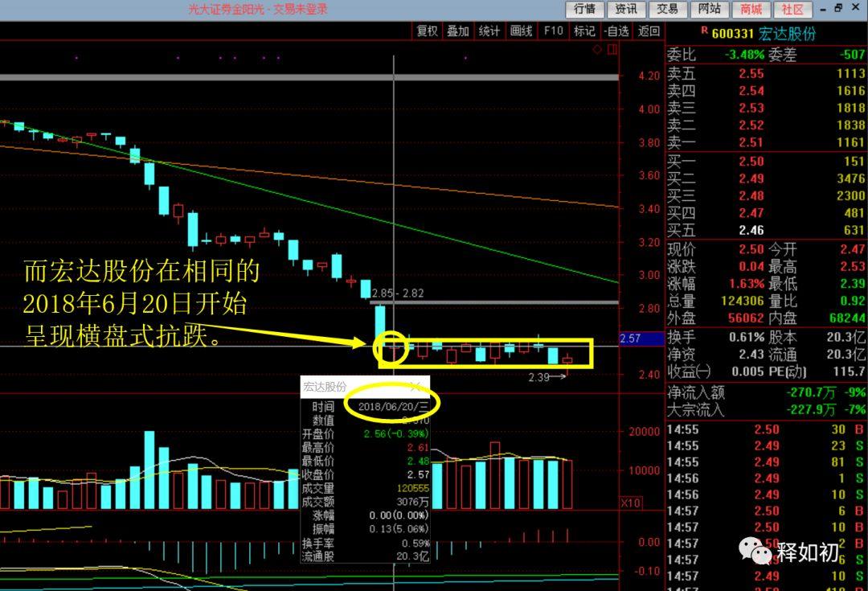Click the 最高 value 2.53
The width and height of the screenshot is (868, 591).
click(853, 266)
